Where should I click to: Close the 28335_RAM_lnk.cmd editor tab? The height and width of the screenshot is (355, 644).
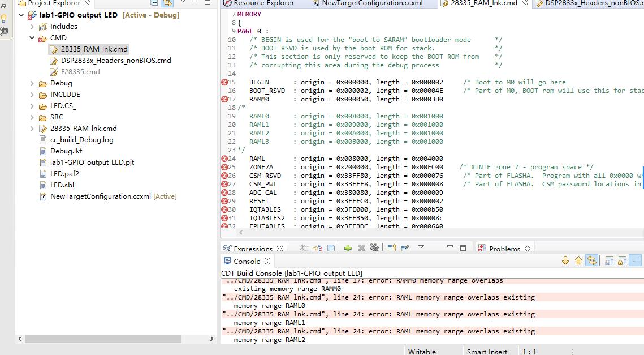(x=525, y=2)
